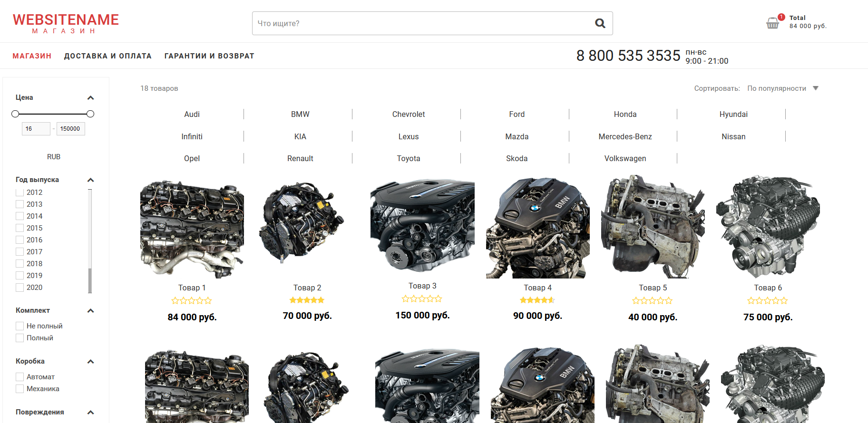Click the star rating under Товар 4
This screenshot has width=868, height=423.
[537, 300]
